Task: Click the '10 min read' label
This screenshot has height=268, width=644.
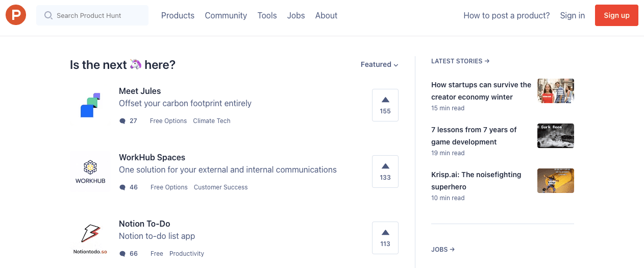Action: (448, 198)
